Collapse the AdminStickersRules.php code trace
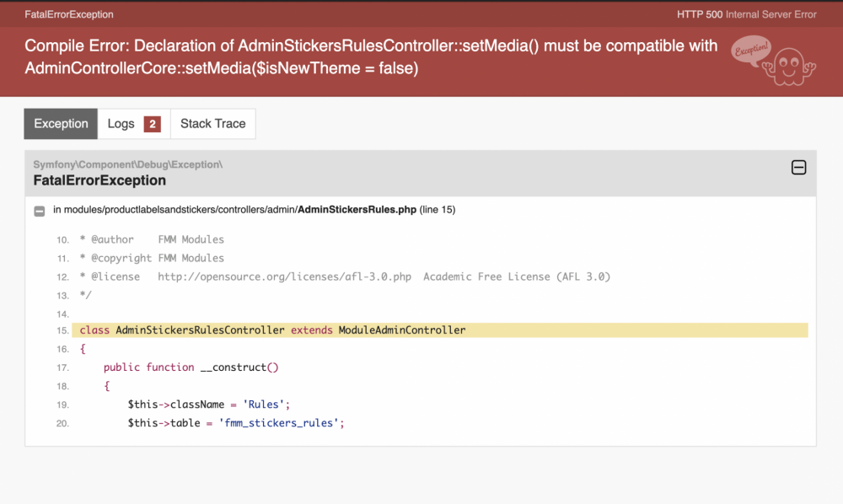Viewport: 843px width, 504px height. click(40, 211)
